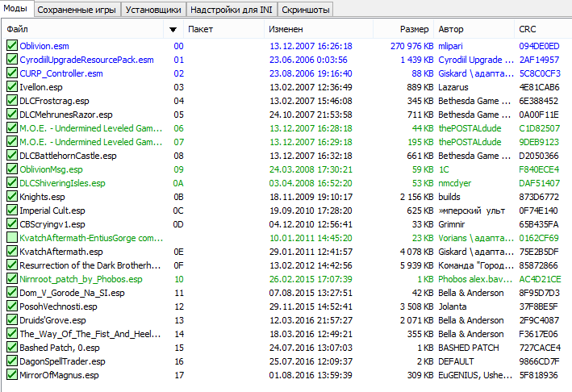Viewport: 572px width, 392px height.
Task: Select the DLCBattlehornCastle.esp file name
Action: [68, 156]
